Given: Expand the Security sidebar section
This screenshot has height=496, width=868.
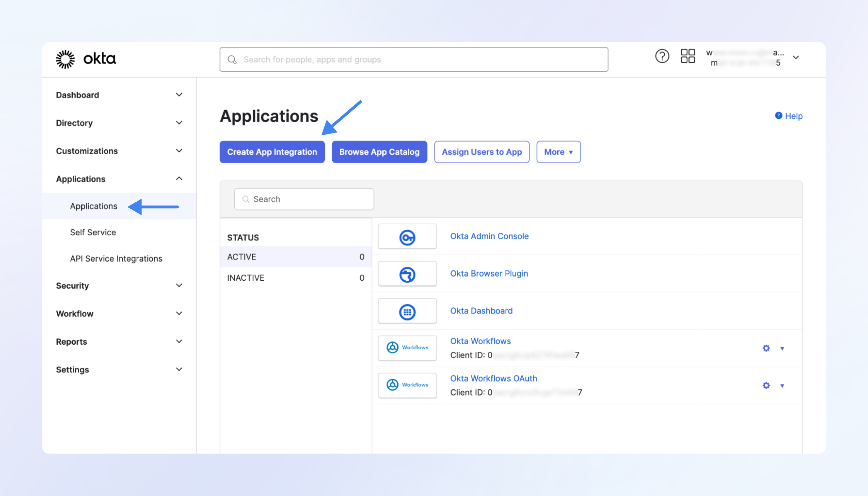Looking at the screenshot, I should 179,285.
